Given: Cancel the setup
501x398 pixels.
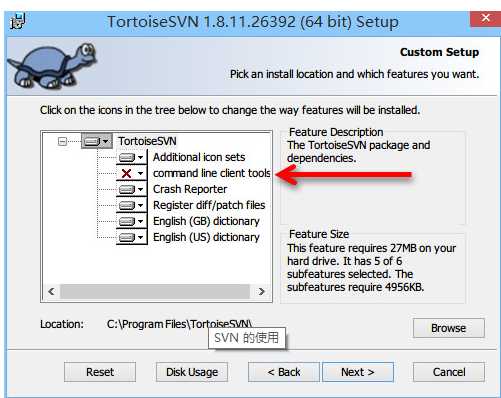Looking at the screenshot, I should pos(449,372).
